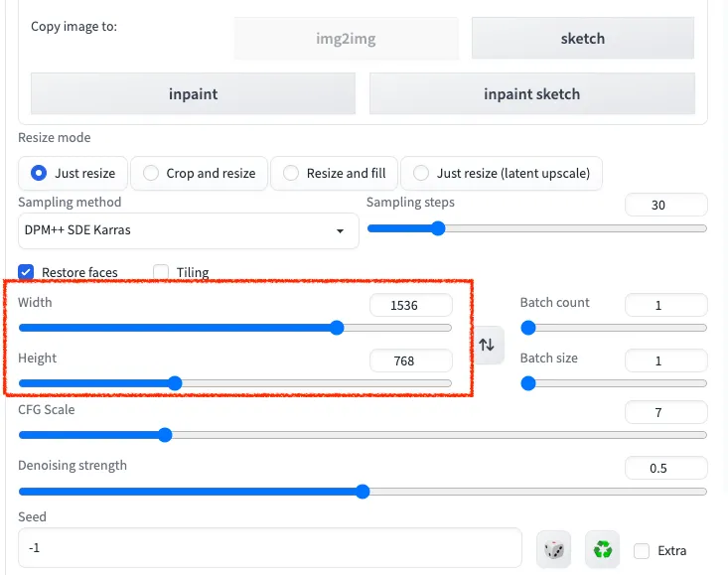Select the Just resize radio option

[39, 173]
